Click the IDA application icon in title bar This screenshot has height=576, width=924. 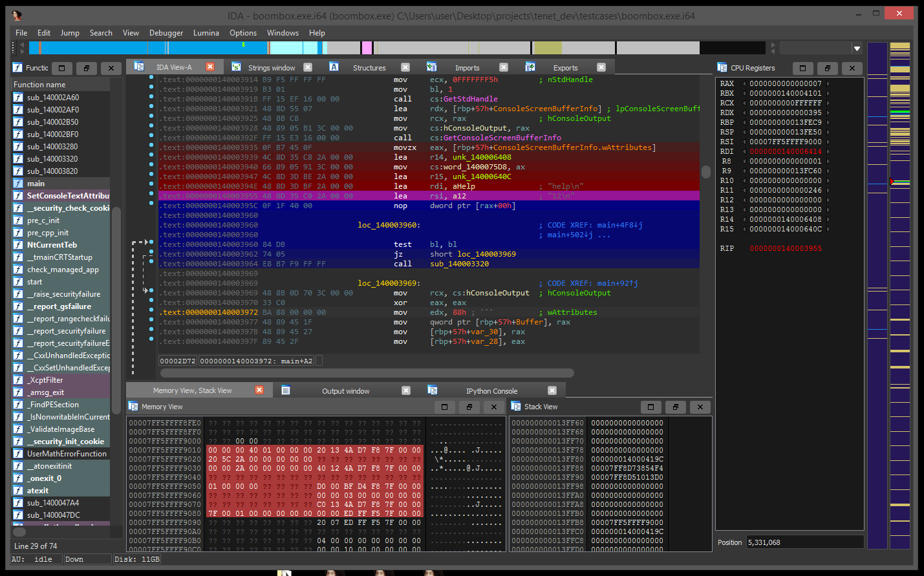coord(16,15)
